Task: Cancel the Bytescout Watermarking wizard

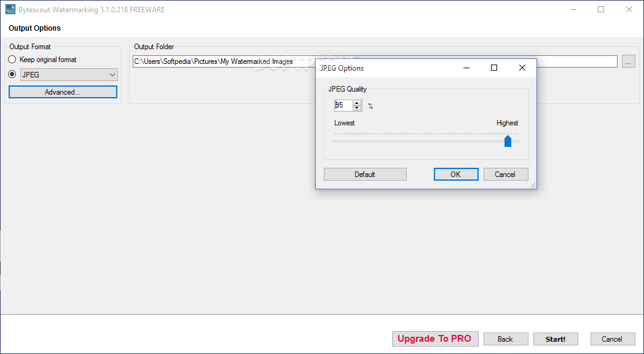Action: [613, 339]
